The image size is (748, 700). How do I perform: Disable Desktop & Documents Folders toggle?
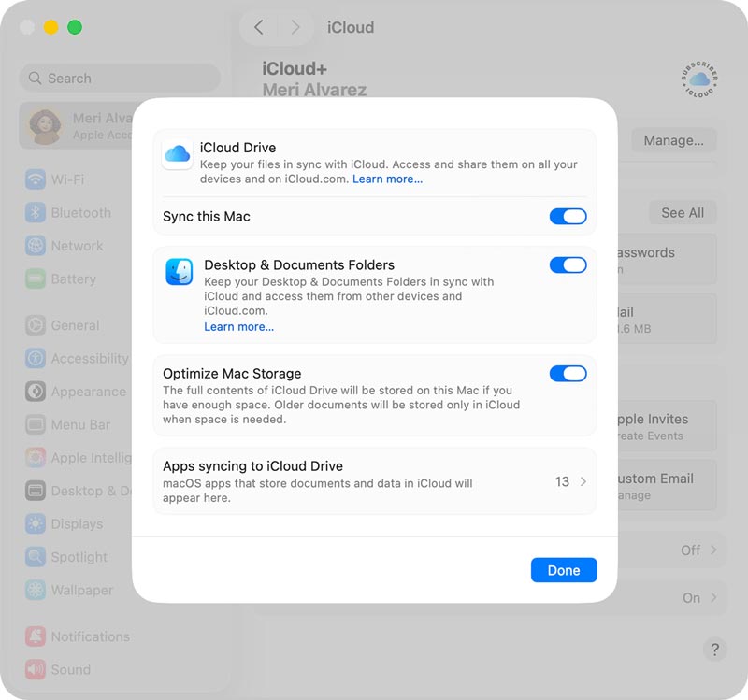568,264
